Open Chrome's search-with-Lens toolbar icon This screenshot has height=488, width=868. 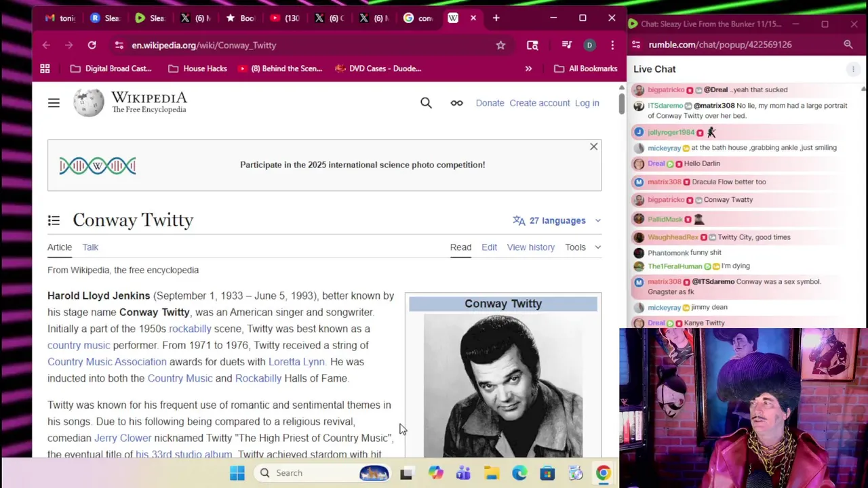click(x=532, y=45)
